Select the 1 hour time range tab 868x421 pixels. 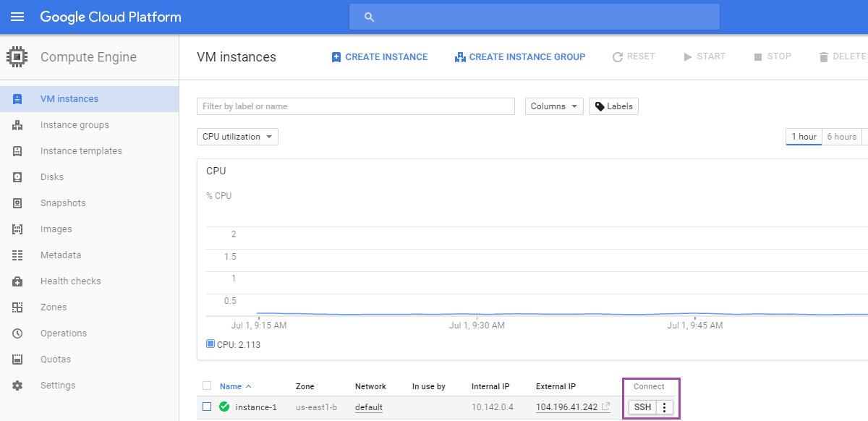pos(804,137)
